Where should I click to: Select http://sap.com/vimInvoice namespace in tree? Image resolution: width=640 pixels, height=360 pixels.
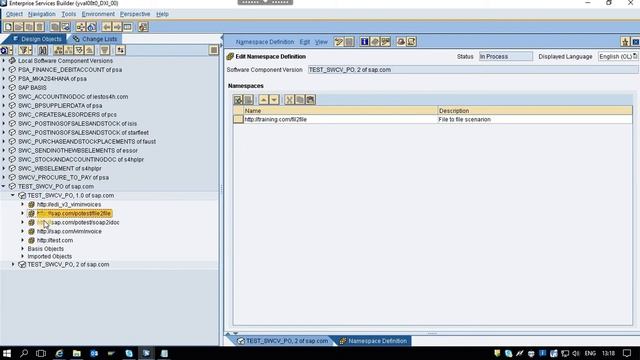pyautogui.click(x=69, y=231)
